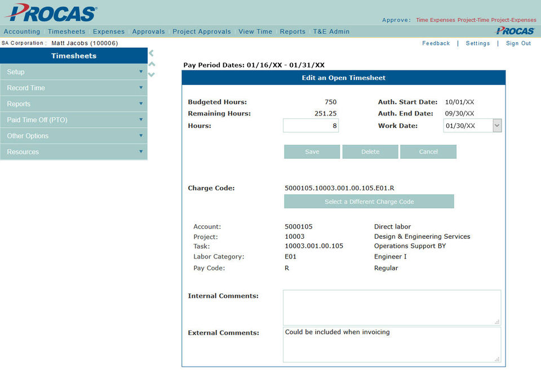Click the Feedback link
Image resolution: width=541 pixels, height=392 pixels.
[436, 43]
